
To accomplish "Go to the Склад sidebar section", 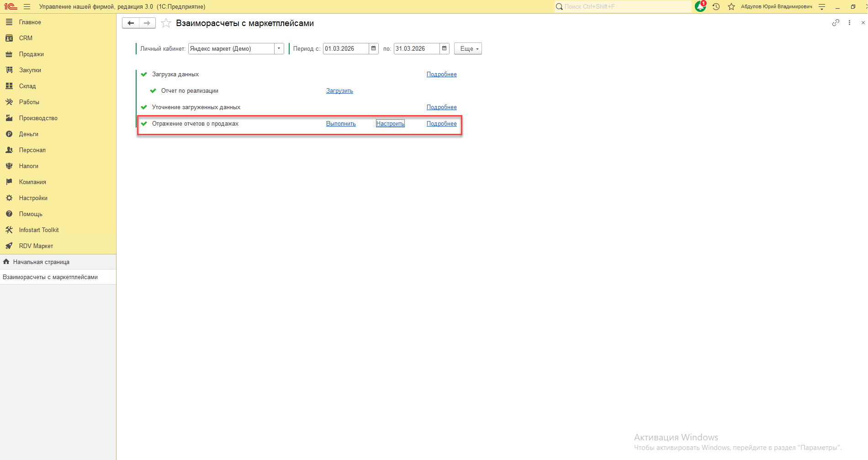I will tap(27, 86).
